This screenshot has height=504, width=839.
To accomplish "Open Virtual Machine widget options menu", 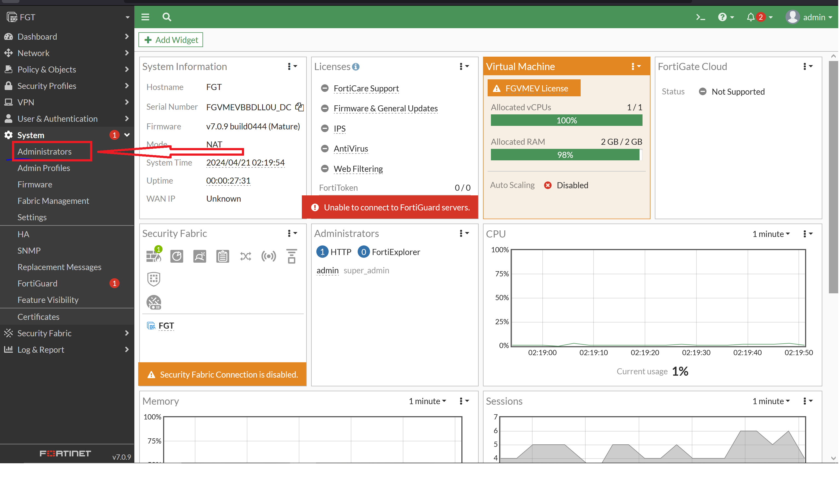I will 636,66.
